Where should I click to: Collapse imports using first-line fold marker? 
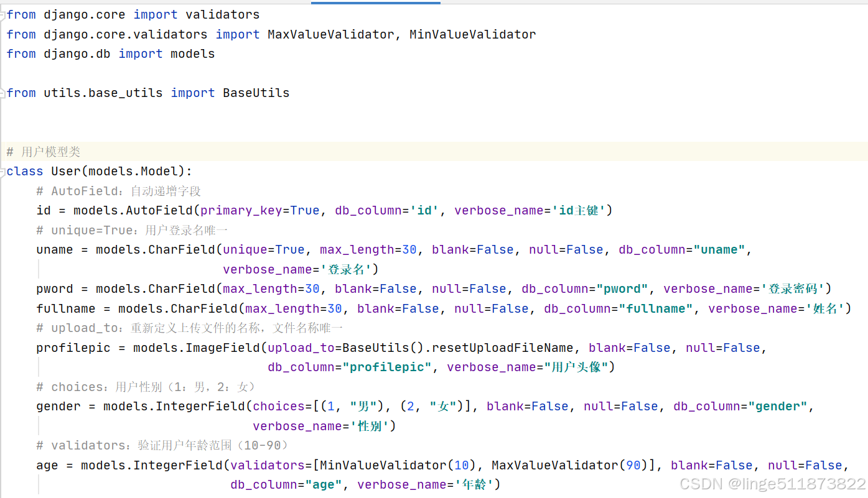tap(3, 14)
